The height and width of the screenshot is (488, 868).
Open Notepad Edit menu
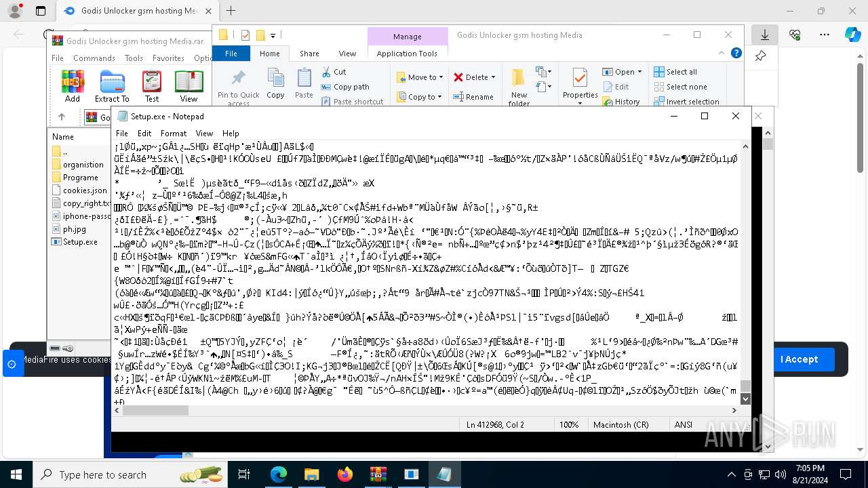144,134
